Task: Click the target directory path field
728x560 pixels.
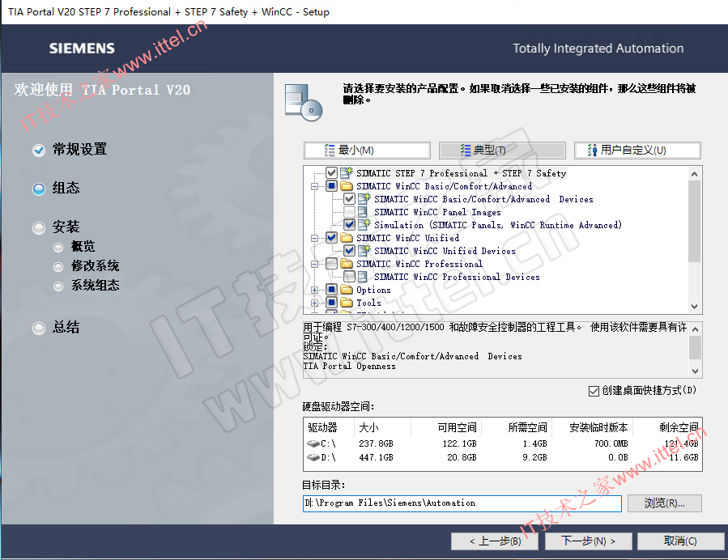Action: click(x=462, y=503)
